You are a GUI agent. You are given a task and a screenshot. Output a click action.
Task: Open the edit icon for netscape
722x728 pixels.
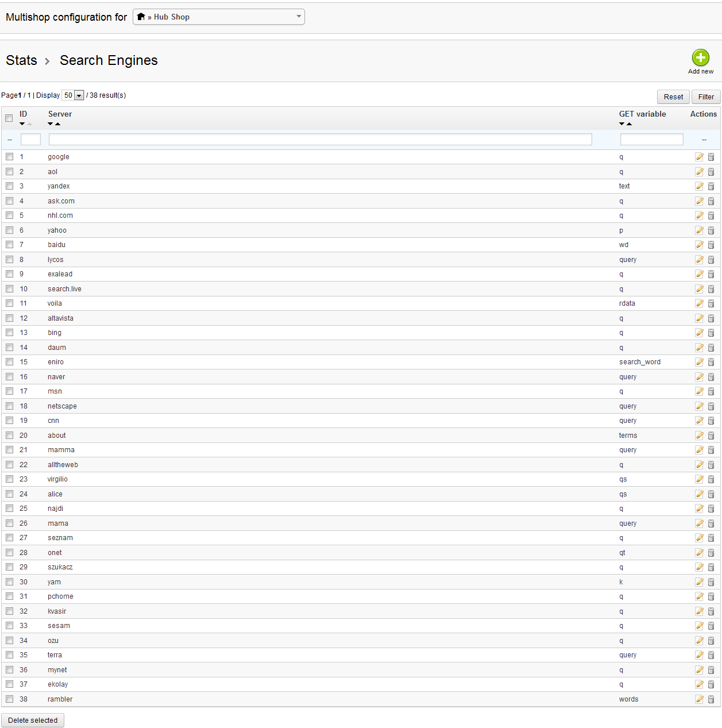click(x=699, y=406)
